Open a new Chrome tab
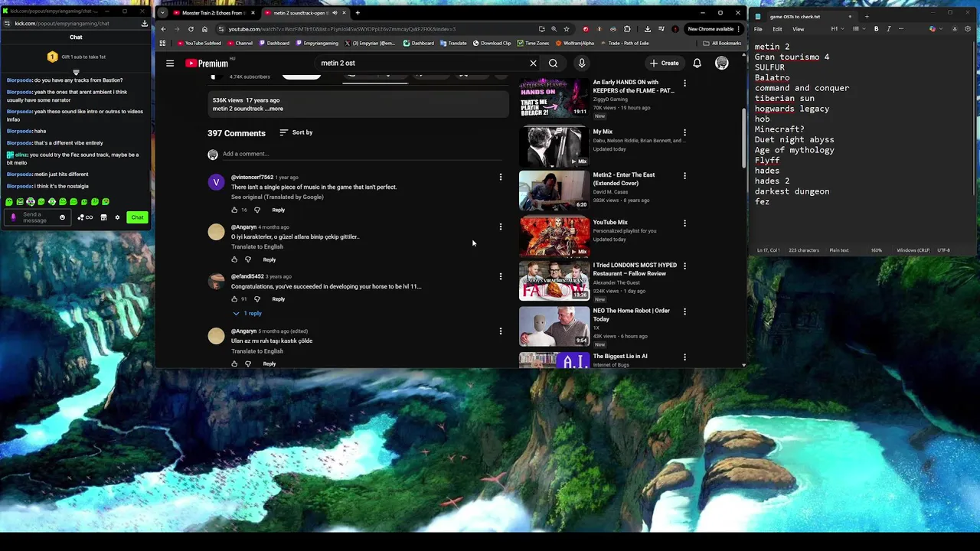Screen dimensions: 980x551 tap(358, 13)
